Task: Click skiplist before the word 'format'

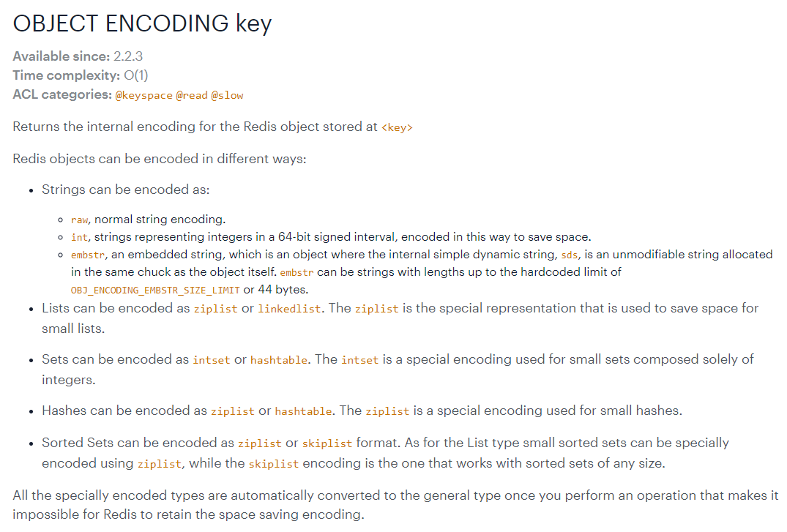Action: pyautogui.click(x=327, y=443)
